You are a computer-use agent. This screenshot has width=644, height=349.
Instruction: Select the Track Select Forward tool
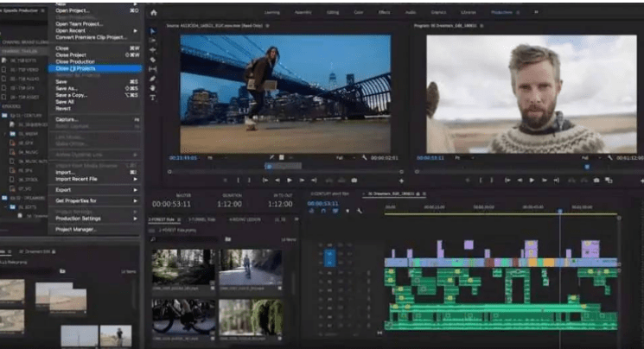pos(153,41)
